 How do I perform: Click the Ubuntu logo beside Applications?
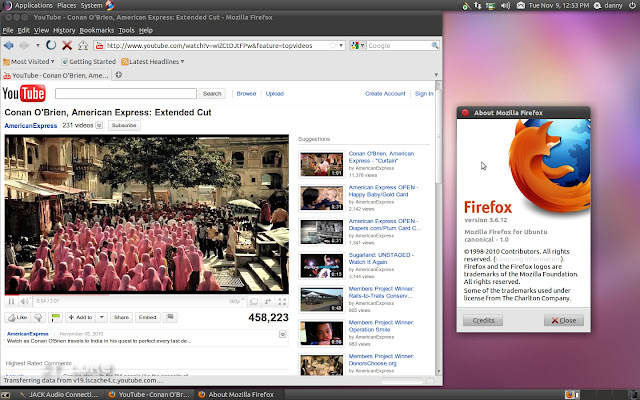[x=7, y=5]
